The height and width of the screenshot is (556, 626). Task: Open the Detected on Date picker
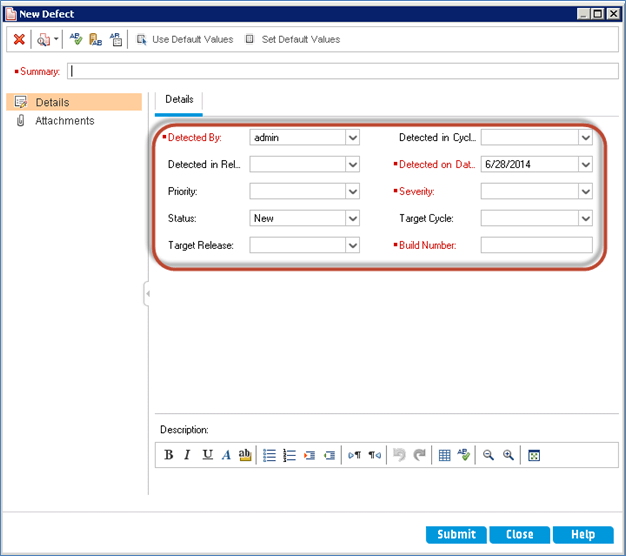[585, 165]
